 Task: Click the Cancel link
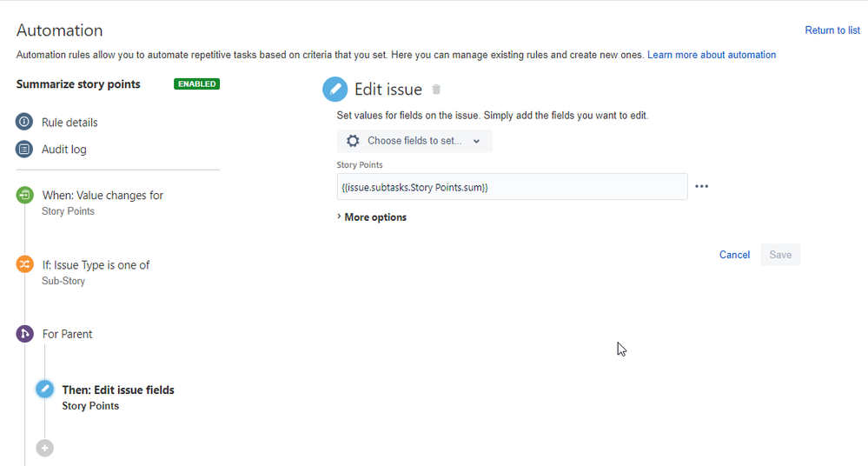coord(734,255)
